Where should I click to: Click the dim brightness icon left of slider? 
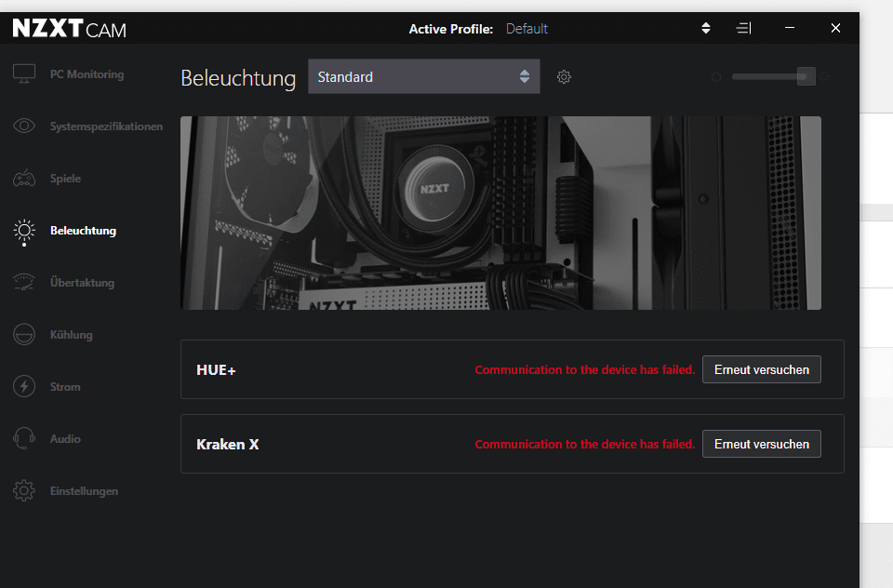click(x=716, y=77)
